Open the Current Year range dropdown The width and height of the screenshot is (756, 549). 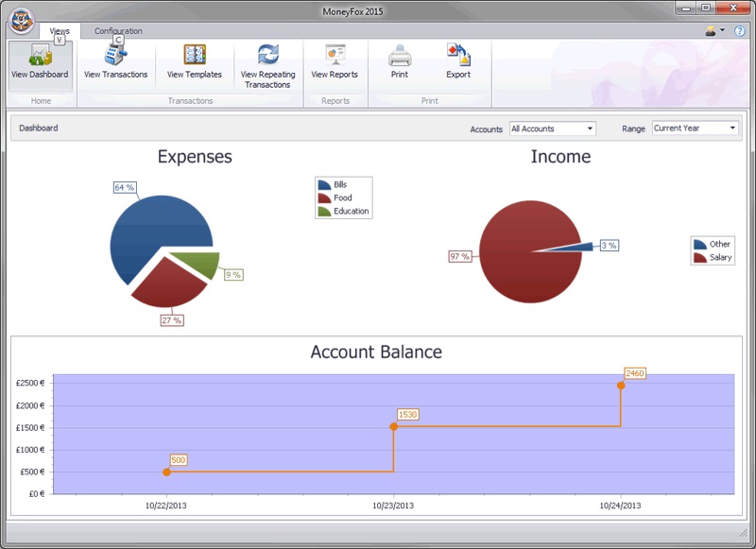(696, 129)
